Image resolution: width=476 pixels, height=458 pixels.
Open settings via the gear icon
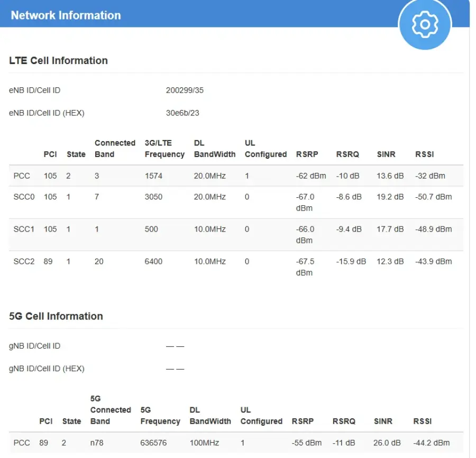(x=425, y=24)
